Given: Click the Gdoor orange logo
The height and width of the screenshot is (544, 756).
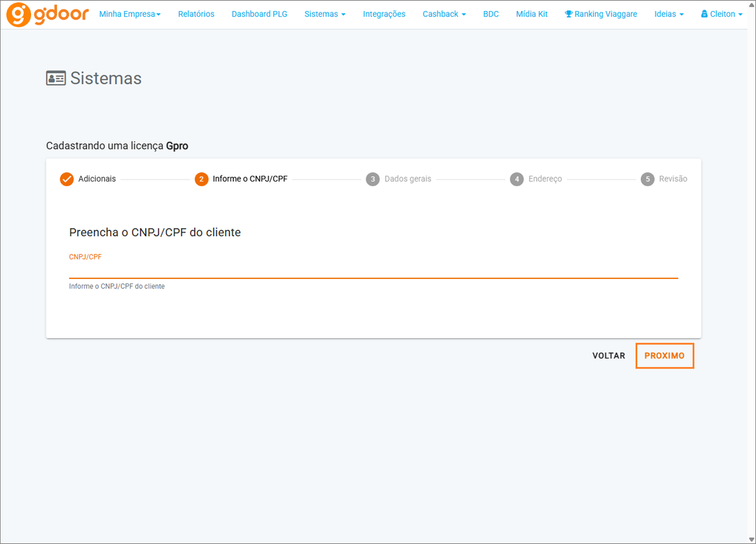Looking at the screenshot, I should (x=47, y=15).
